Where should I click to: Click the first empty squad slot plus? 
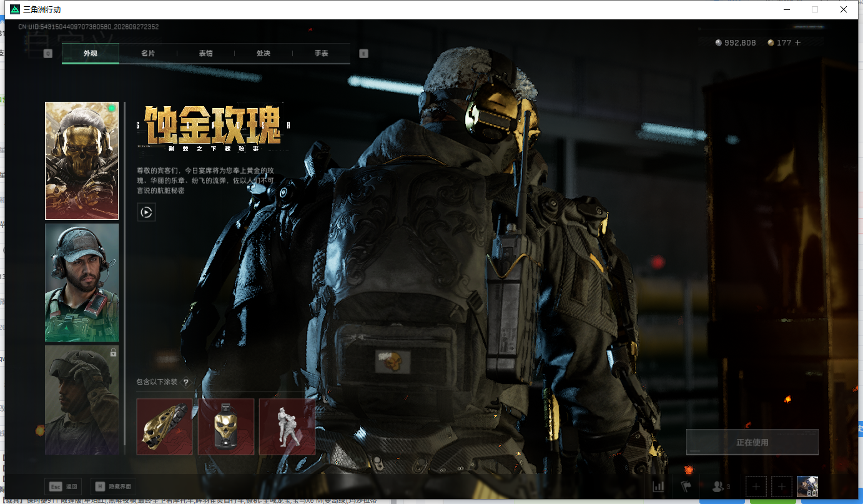click(756, 486)
